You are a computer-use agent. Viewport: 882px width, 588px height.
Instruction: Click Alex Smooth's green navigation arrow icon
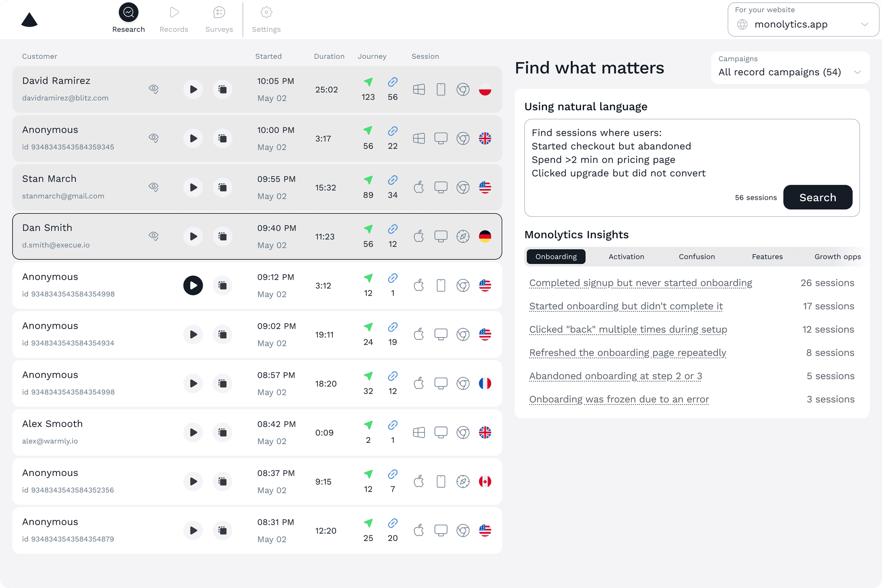[368, 425]
